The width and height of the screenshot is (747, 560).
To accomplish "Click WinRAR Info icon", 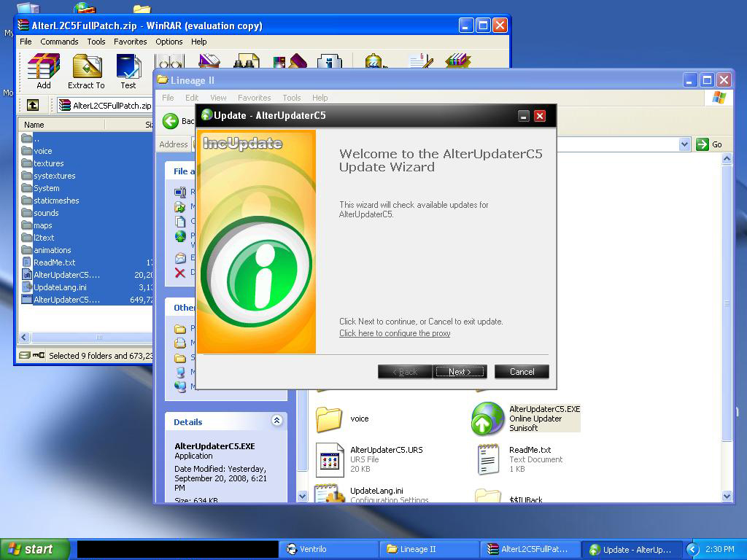I will [x=329, y=61].
